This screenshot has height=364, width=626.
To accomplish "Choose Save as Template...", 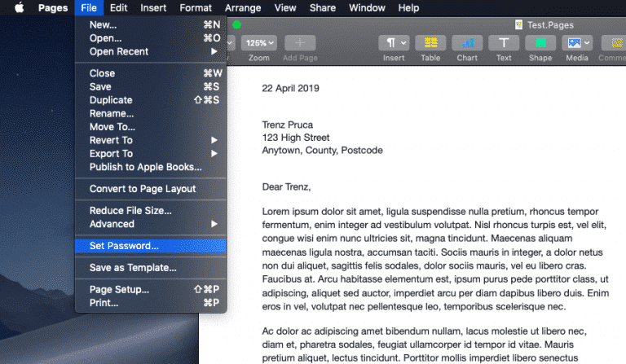I will point(151,268).
